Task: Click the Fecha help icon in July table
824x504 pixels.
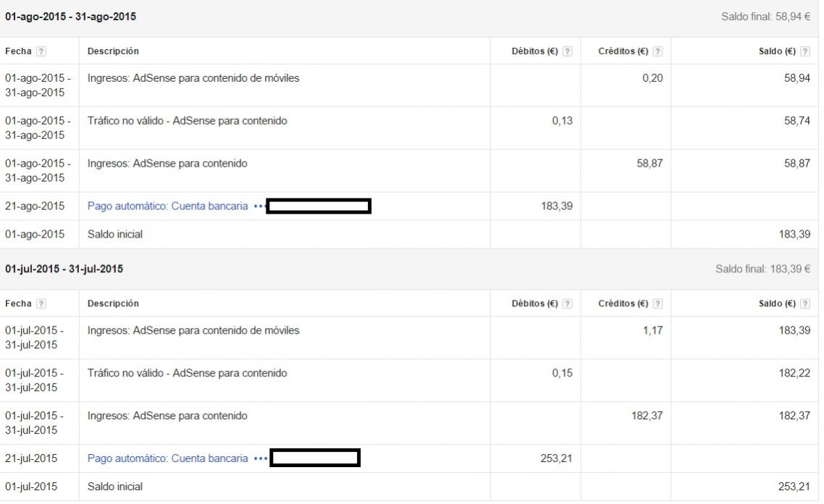Action: pos(41,304)
